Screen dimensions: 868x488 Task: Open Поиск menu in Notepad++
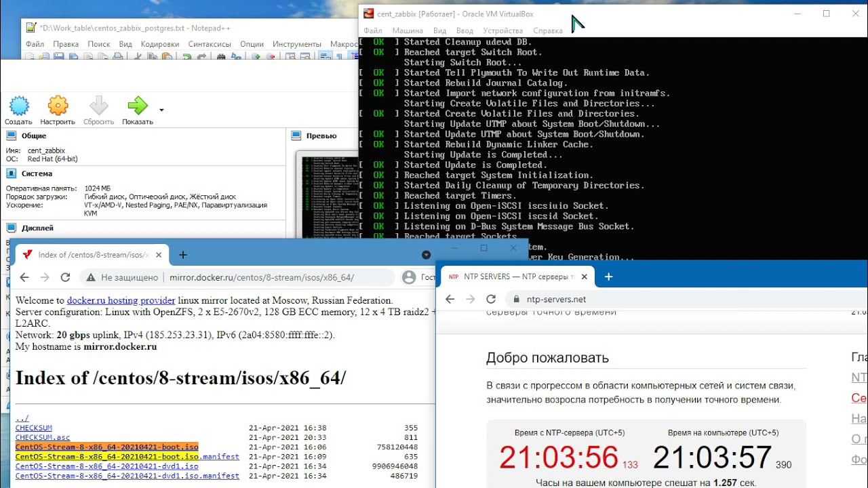[x=99, y=44]
